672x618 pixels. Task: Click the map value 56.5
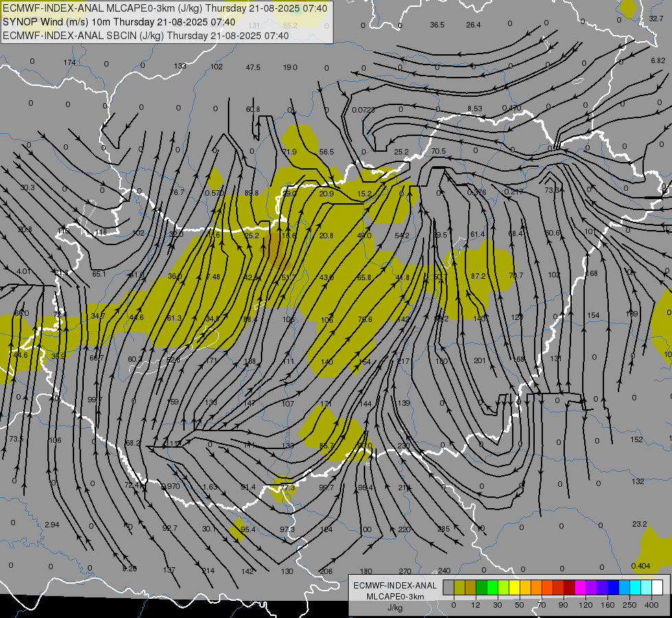point(326,152)
